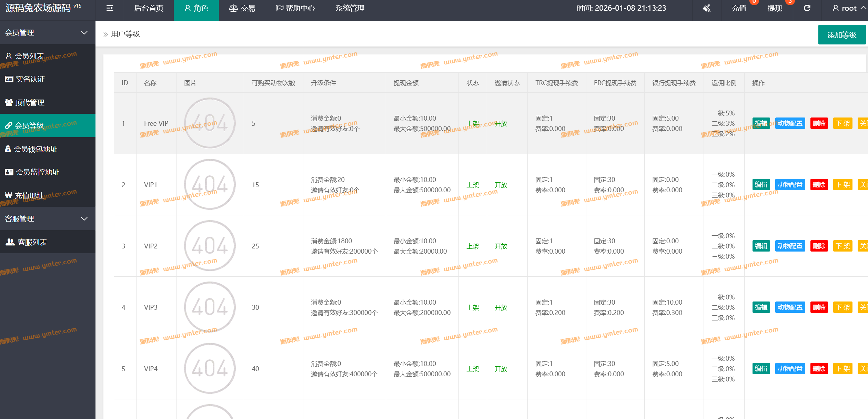Click the clear cache broom icon

coord(707,8)
